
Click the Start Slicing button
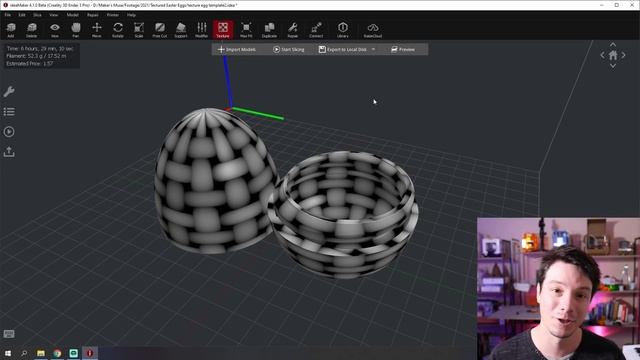[289, 49]
